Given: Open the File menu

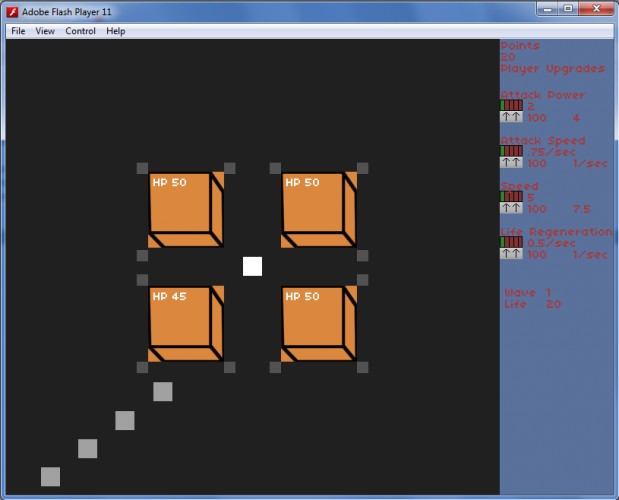Looking at the screenshot, I should tap(18, 31).
